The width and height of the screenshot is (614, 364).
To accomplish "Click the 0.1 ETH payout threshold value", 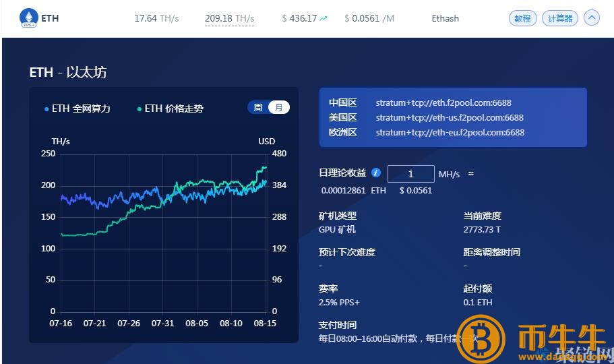I will tap(478, 303).
